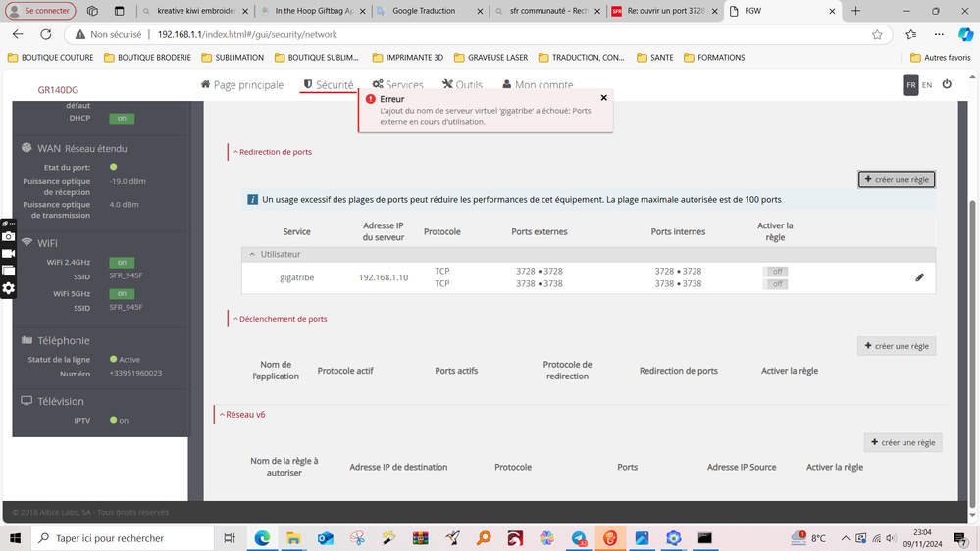The image size is (980, 551).
Task: Click the browser back arrow
Action: [18, 34]
